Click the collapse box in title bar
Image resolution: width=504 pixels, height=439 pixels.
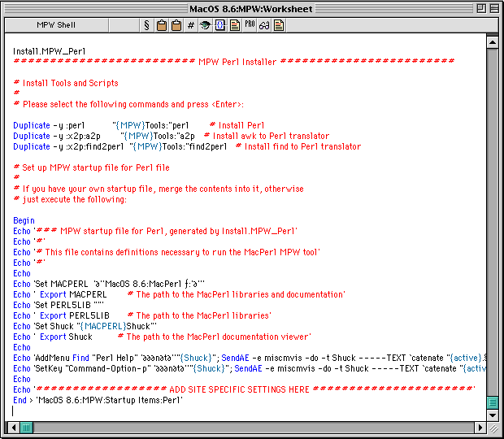(494, 8)
